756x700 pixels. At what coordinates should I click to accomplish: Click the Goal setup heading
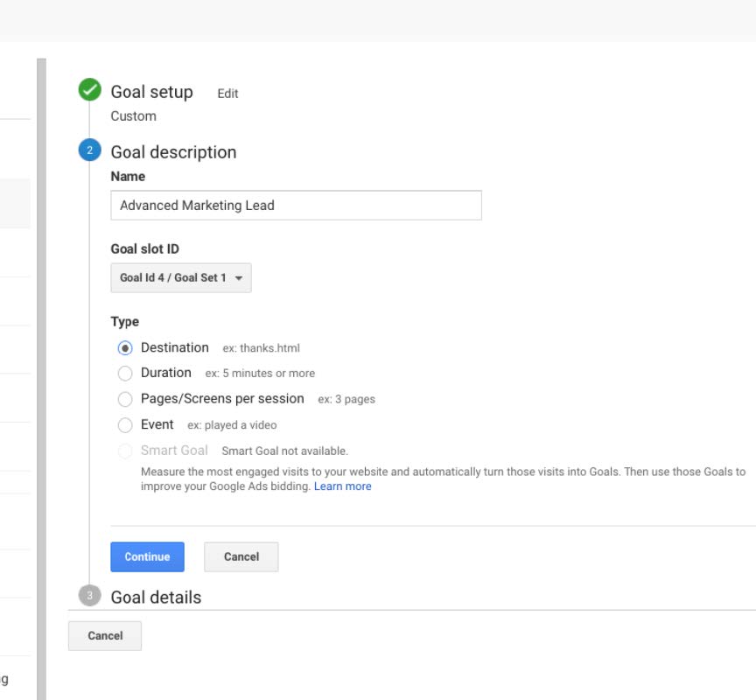152,92
